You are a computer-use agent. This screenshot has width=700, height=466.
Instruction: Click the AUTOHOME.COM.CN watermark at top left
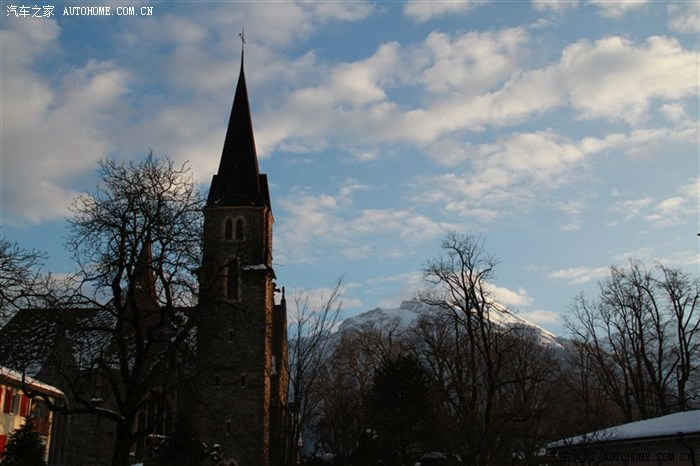click(107, 11)
